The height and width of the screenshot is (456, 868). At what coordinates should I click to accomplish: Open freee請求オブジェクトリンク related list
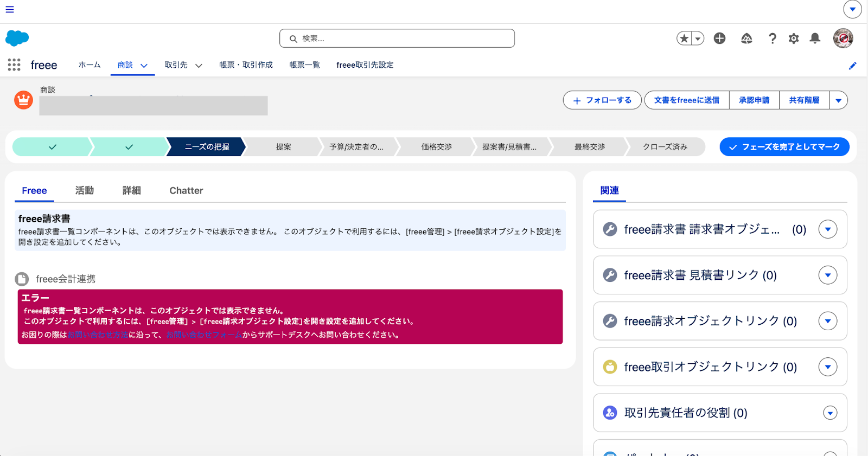tap(711, 321)
